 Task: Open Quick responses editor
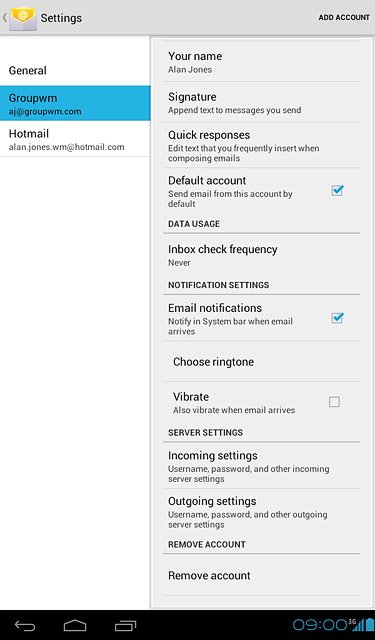click(261, 145)
